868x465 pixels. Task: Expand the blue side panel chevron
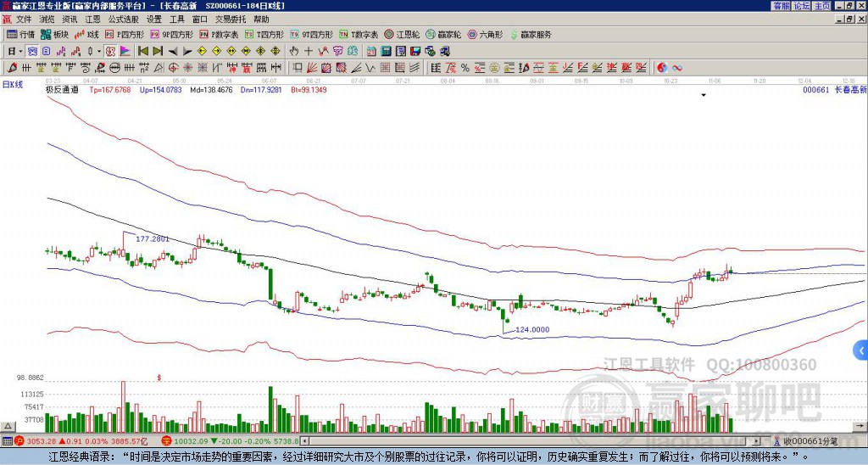point(861,350)
